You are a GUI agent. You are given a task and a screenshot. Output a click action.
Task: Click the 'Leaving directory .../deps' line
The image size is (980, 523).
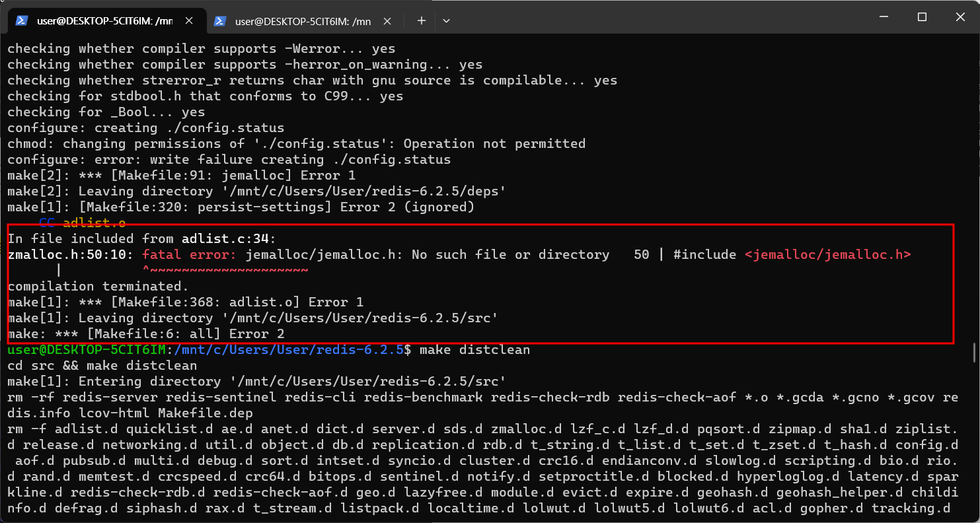coord(257,191)
